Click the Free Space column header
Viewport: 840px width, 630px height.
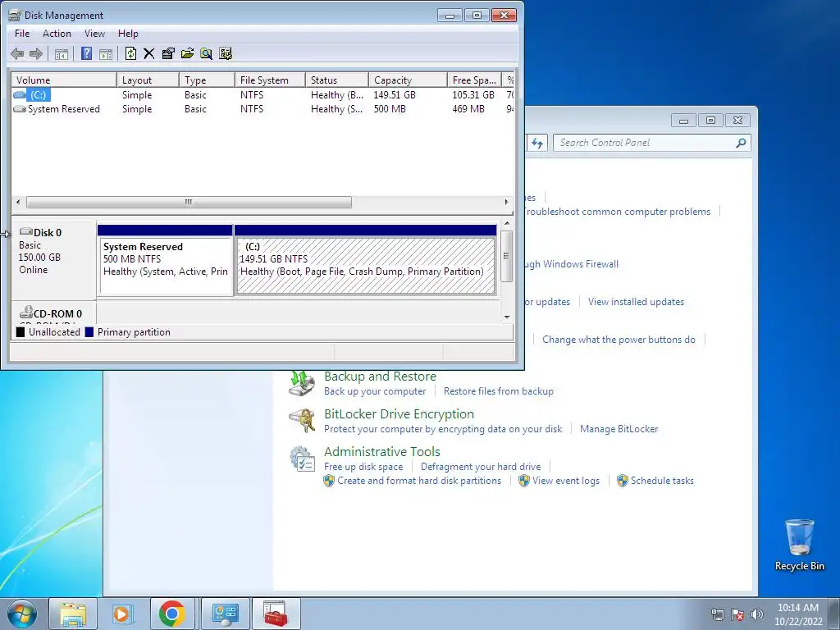[x=474, y=80]
